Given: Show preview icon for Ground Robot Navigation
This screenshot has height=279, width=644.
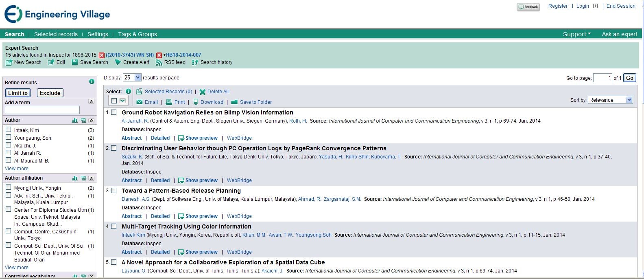Looking at the screenshot, I should pyautogui.click(x=181, y=138).
